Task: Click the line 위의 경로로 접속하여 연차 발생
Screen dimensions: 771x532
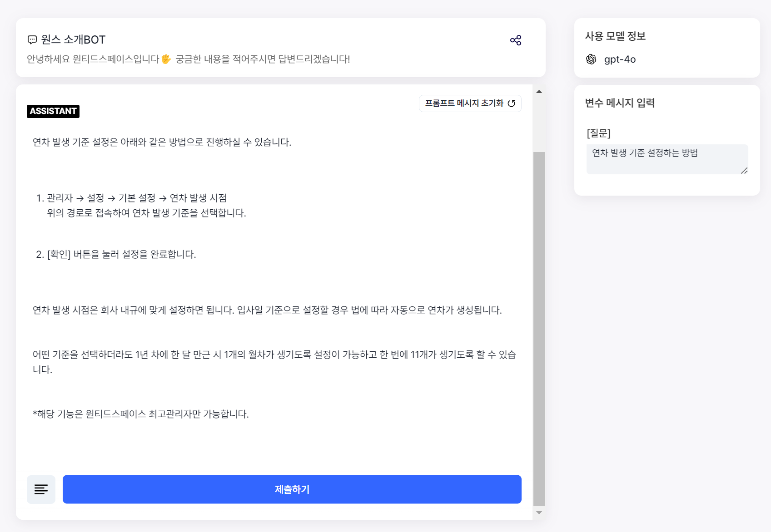Action: click(146, 213)
